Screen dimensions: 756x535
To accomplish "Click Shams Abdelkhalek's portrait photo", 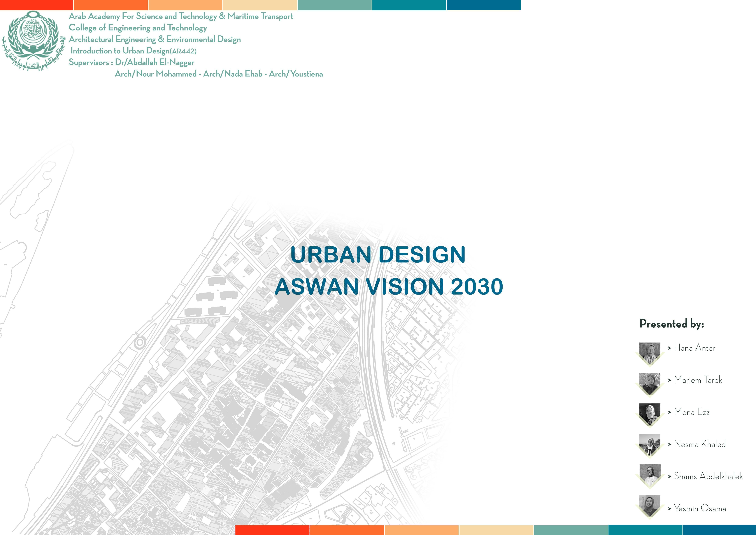I will [x=650, y=475].
